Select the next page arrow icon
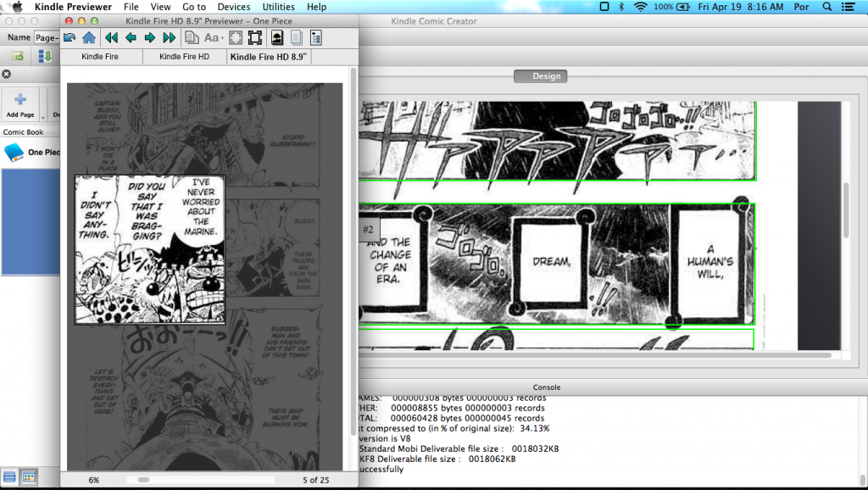The width and height of the screenshot is (868, 490). tap(151, 37)
